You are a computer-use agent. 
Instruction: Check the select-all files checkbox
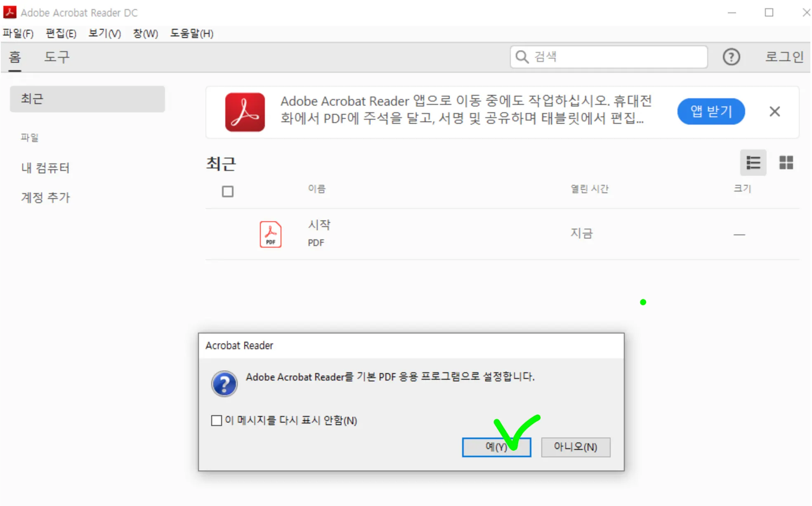coord(227,192)
